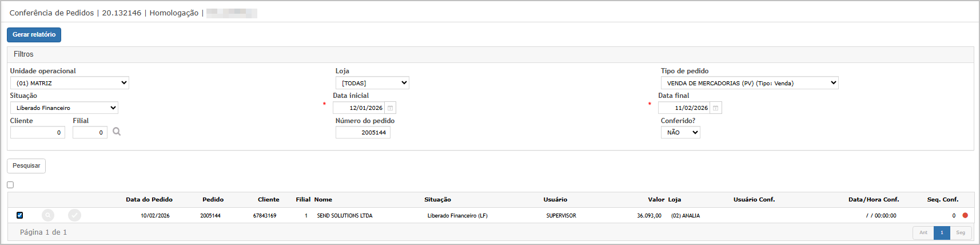This screenshot has width=980, height=245.
Task: Click the row's magnifier view icon
Action: click(x=48, y=215)
